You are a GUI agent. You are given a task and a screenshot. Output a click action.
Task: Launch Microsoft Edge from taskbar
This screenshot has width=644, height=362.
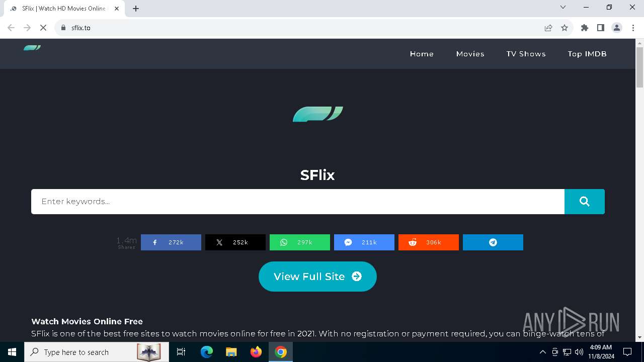pos(207,352)
